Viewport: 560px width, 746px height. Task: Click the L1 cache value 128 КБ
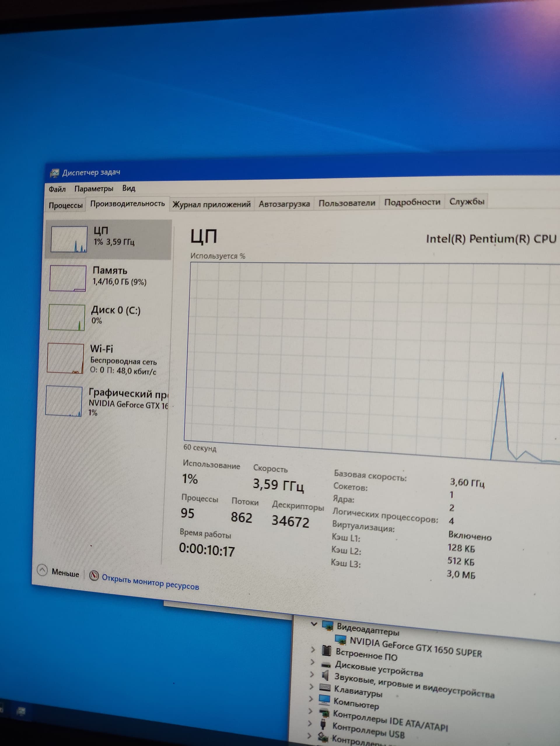point(461,548)
